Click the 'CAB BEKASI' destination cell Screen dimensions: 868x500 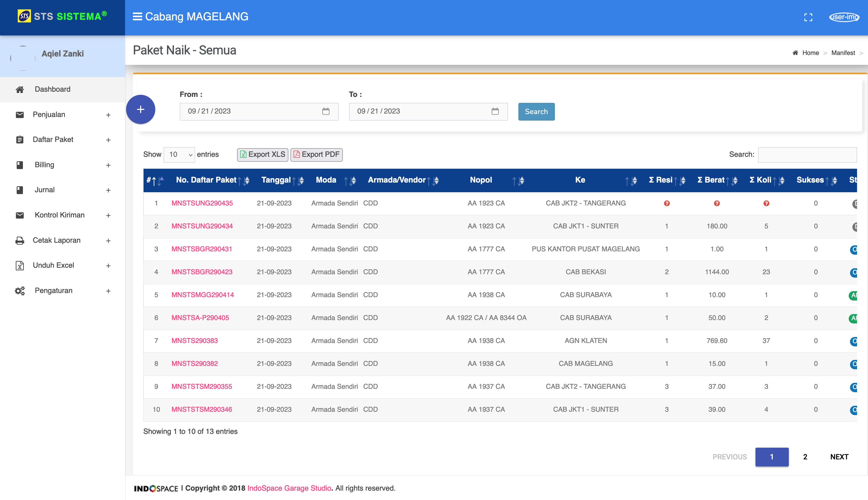[x=586, y=272]
